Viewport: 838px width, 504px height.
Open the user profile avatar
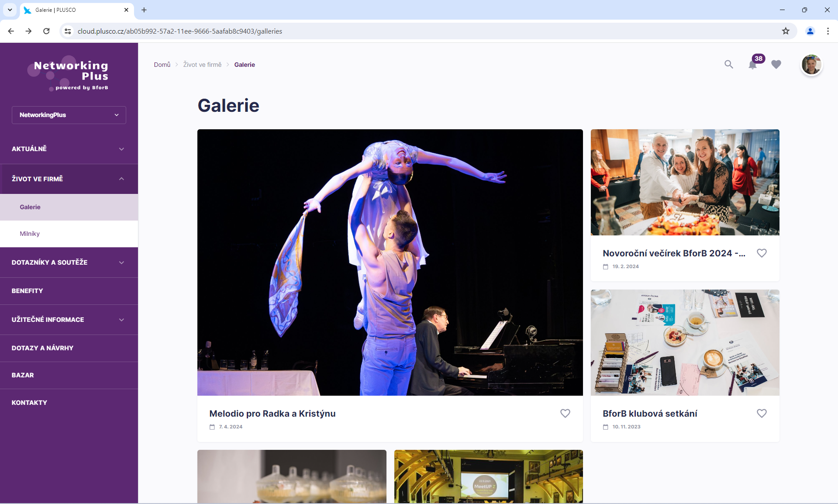coord(811,65)
